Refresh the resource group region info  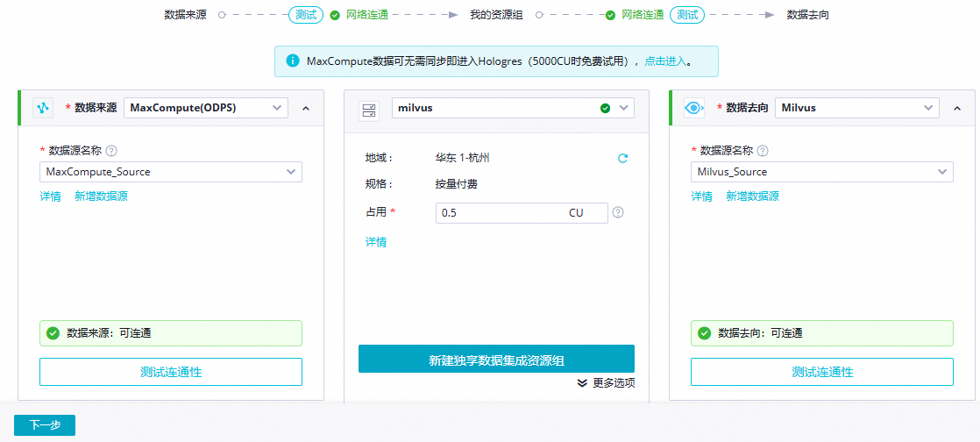coord(622,158)
